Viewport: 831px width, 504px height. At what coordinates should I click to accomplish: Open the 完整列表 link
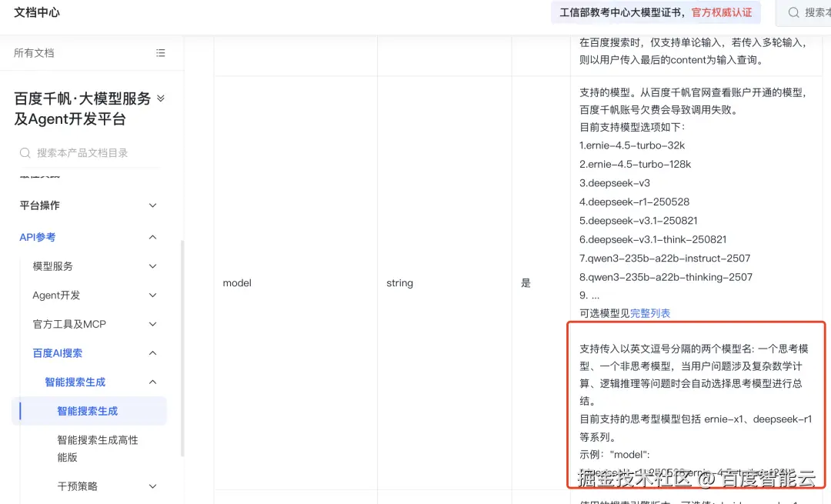click(650, 313)
